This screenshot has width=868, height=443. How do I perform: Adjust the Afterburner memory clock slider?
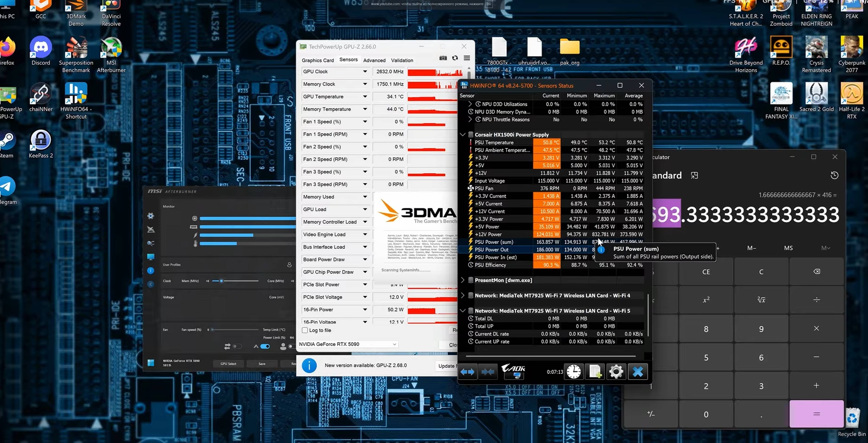(x=221, y=281)
